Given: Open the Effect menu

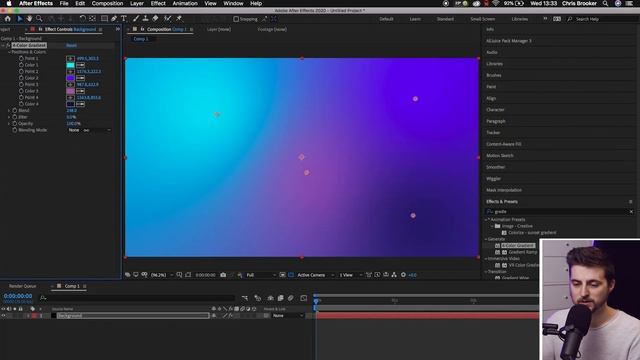Looking at the screenshot, I should (158, 3).
